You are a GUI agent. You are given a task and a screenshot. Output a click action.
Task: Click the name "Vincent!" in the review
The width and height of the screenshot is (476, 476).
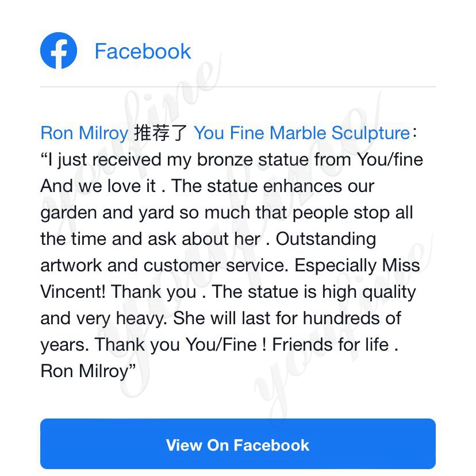(x=73, y=291)
